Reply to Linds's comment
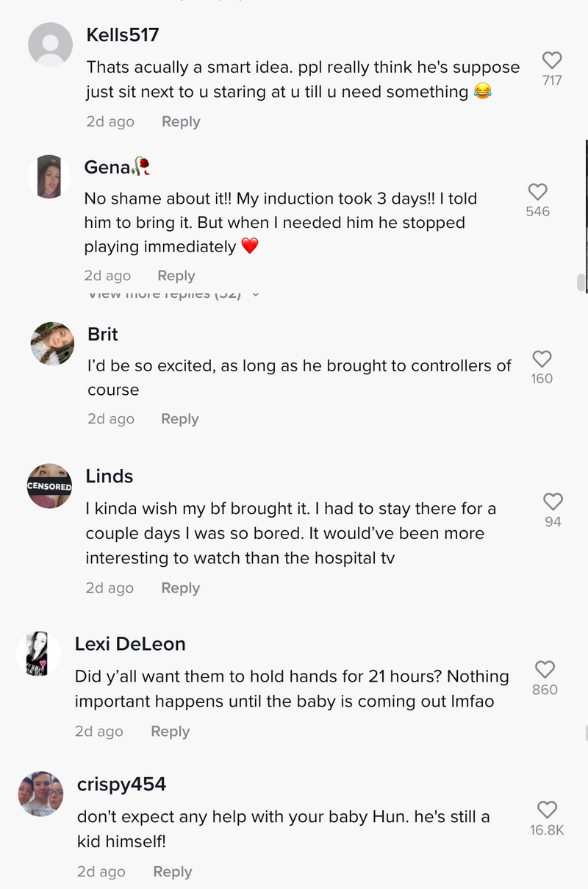This screenshot has height=889, width=588. pos(181,588)
